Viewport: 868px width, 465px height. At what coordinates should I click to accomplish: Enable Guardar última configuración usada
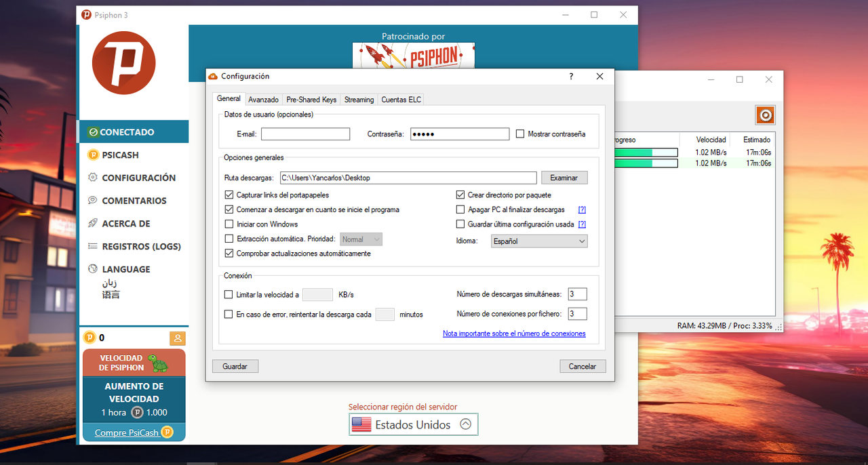tap(460, 224)
